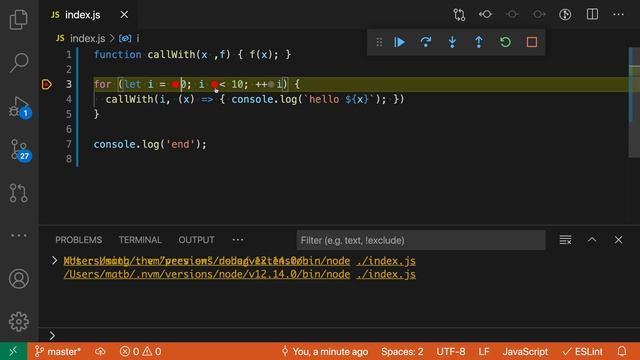Screen dimensions: 640x360
Task: Click callWith function name on line 1
Action: pos(171,55)
